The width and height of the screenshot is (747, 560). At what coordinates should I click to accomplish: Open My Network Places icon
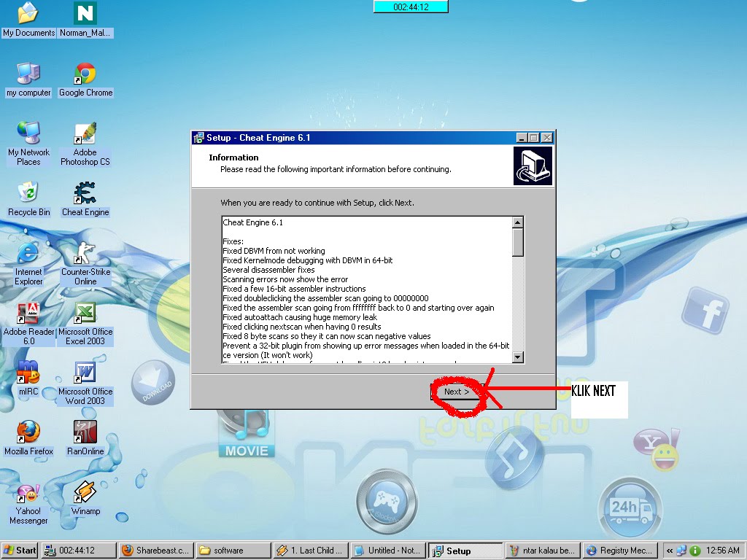point(28,144)
